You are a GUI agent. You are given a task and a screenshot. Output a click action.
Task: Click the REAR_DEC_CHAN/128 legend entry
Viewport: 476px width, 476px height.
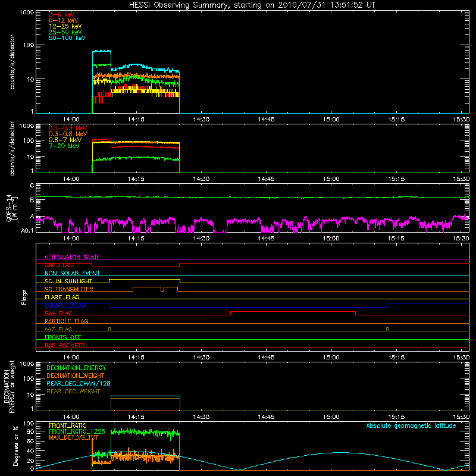click(79, 383)
